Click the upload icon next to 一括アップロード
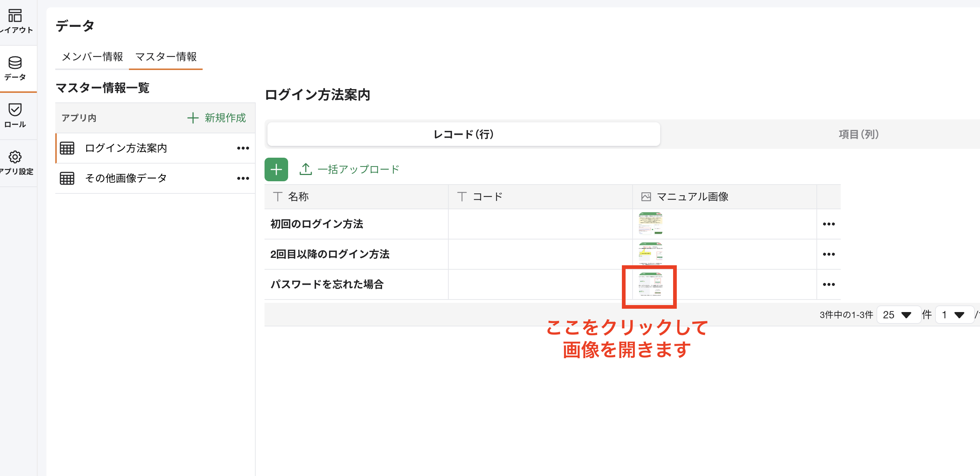Image resolution: width=980 pixels, height=476 pixels. [x=305, y=169]
